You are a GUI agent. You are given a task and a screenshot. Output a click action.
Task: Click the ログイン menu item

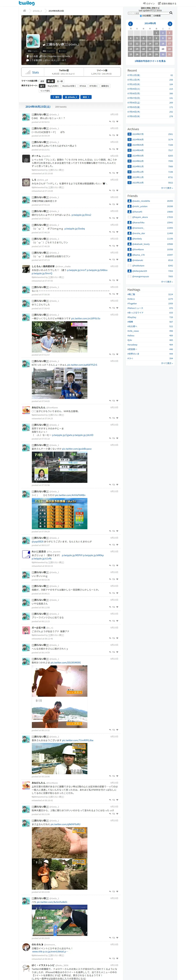click(x=149, y=3)
